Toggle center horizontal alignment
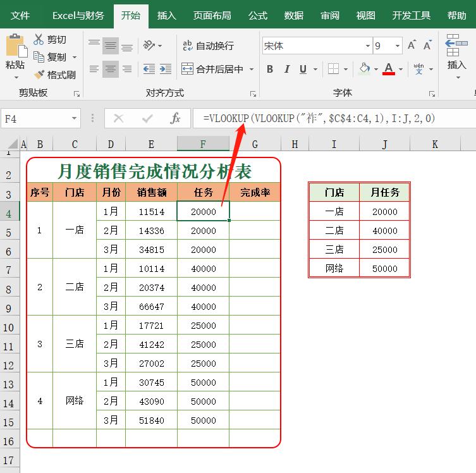Viewport: 476px width, 473px height. point(111,69)
